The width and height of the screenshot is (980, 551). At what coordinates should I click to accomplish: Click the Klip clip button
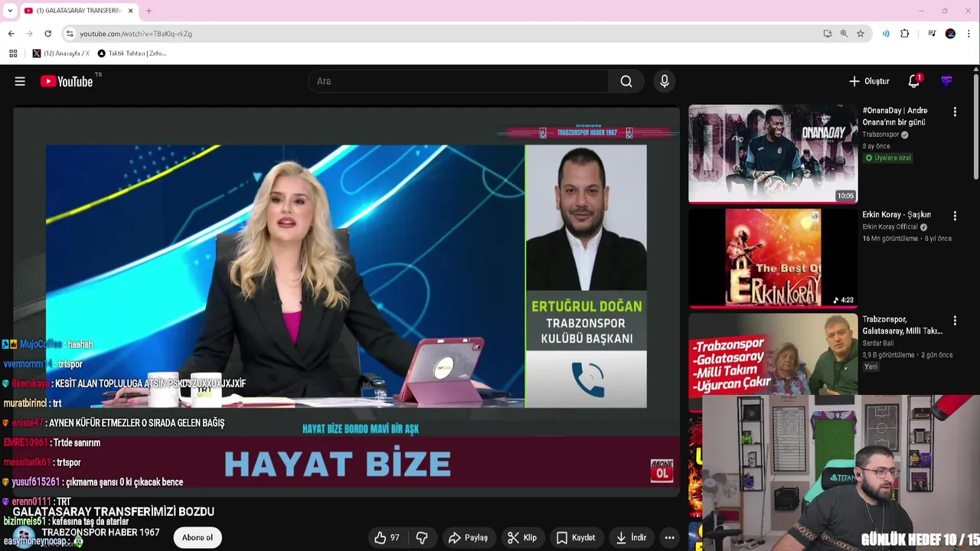522,538
